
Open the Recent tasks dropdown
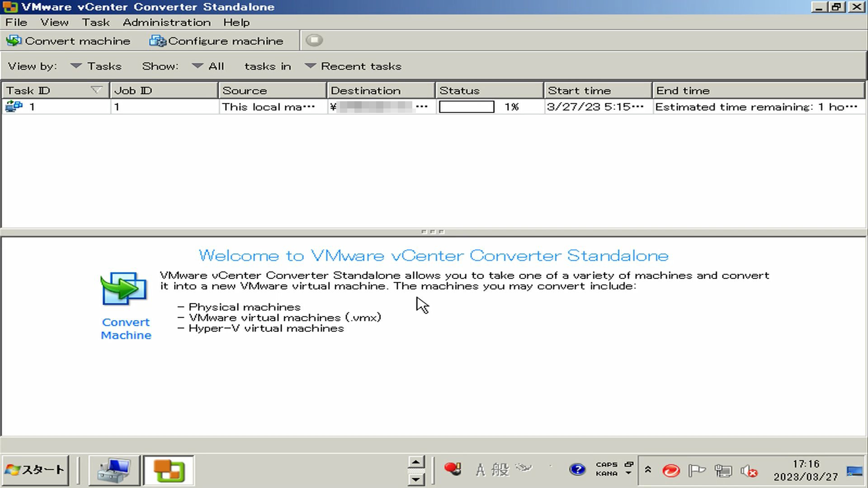[353, 66]
